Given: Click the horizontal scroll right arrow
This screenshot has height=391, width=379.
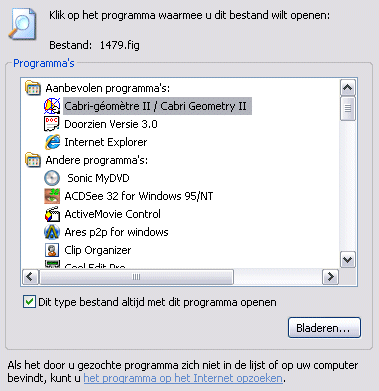Looking at the screenshot, I should (330, 277).
